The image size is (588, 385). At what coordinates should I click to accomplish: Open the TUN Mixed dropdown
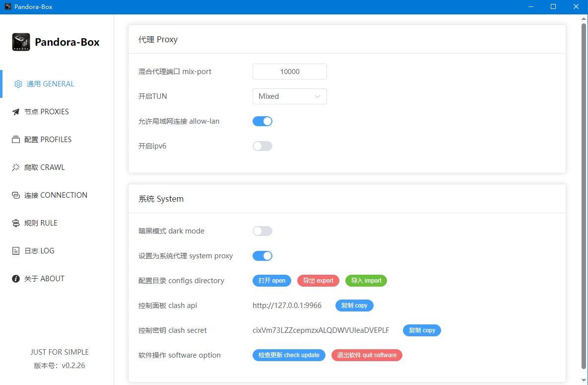289,96
